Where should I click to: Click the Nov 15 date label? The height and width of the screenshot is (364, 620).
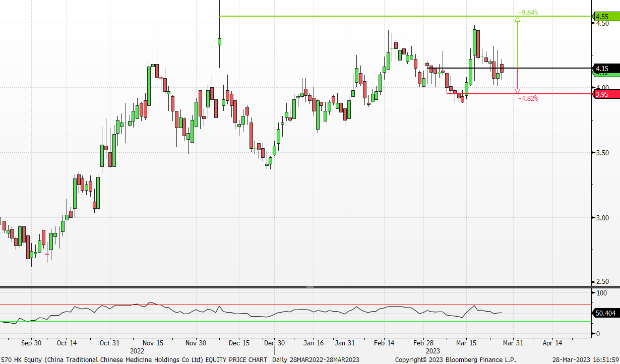click(x=152, y=343)
